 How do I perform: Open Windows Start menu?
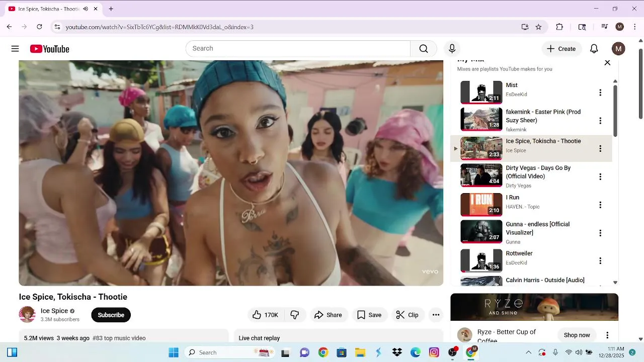[174, 352]
